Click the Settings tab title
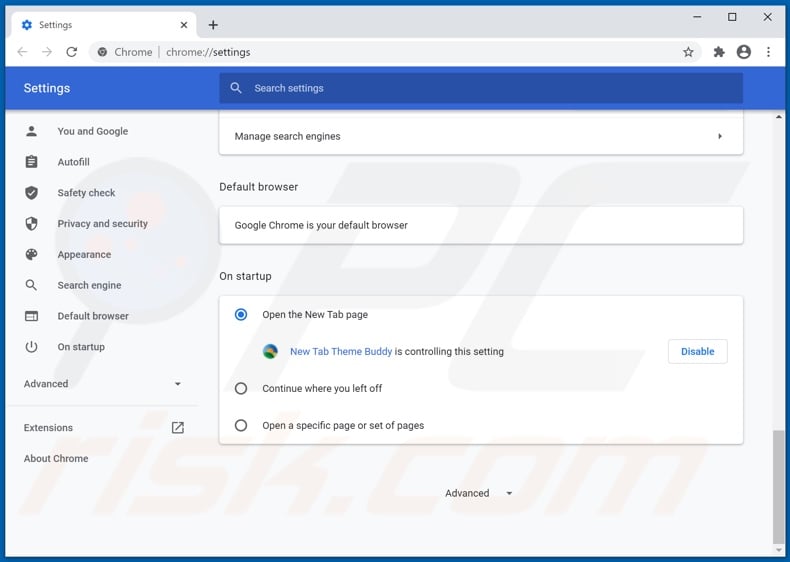Image resolution: width=790 pixels, height=562 pixels. [x=55, y=25]
